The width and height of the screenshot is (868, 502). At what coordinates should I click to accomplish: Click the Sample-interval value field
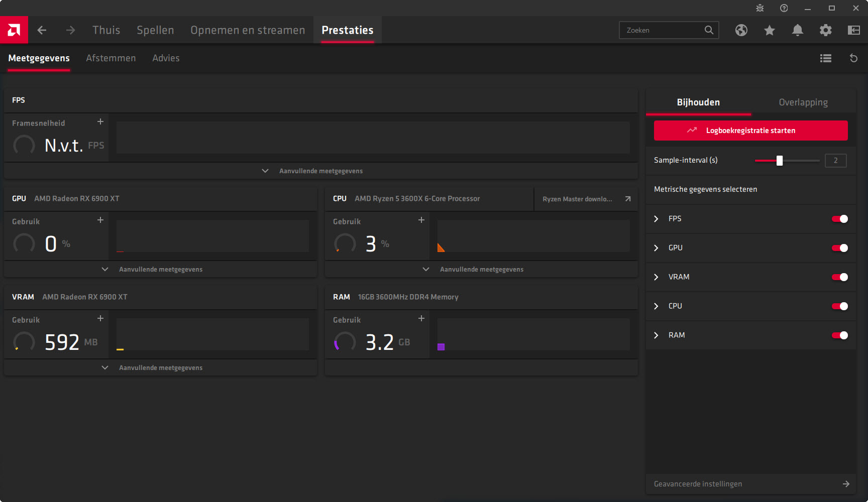(835, 161)
